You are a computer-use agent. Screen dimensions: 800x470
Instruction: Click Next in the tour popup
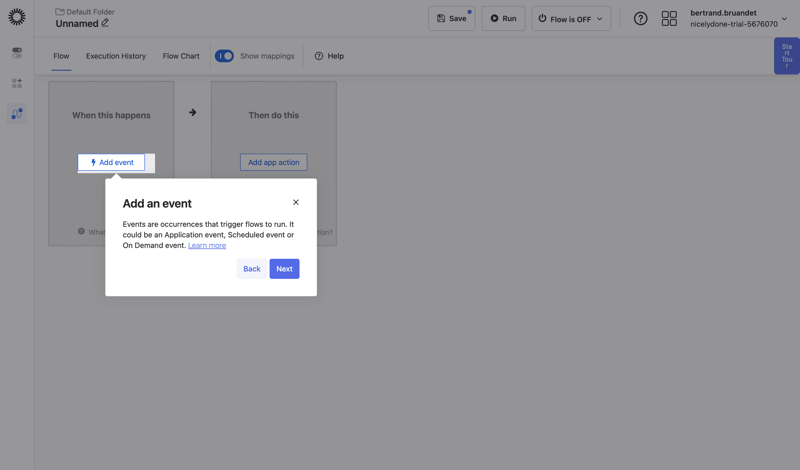coord(285,269)
